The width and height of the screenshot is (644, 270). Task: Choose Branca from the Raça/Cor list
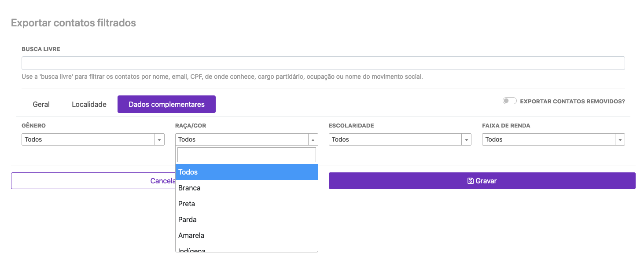[x=246, y=188]
